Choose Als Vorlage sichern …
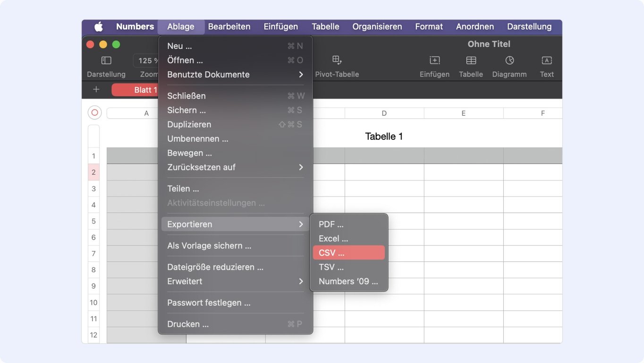Screen dimensions: 644x363 click(x=235, y=245)
